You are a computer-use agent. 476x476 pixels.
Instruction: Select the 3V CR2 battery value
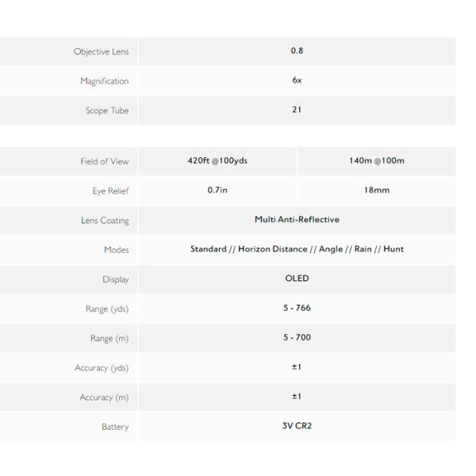pyautogui.click(x=297, y=425)
